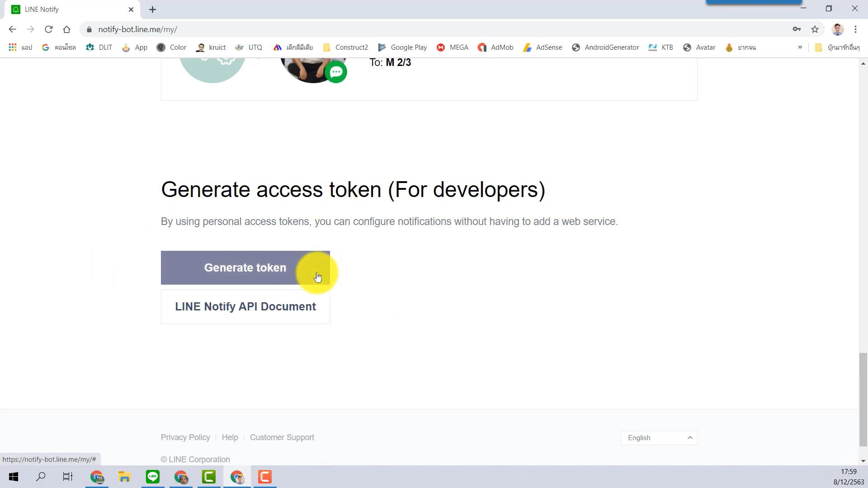Open a new browser tab
The height and width of the screenshot is (488, 868).
click(152, 9)
